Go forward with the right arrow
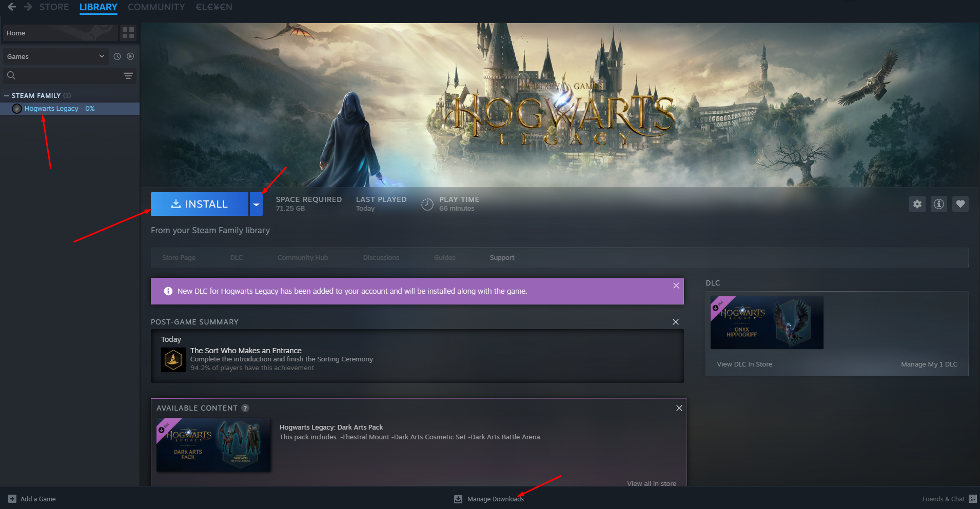 pyautogui.click(x=28, y=7)
